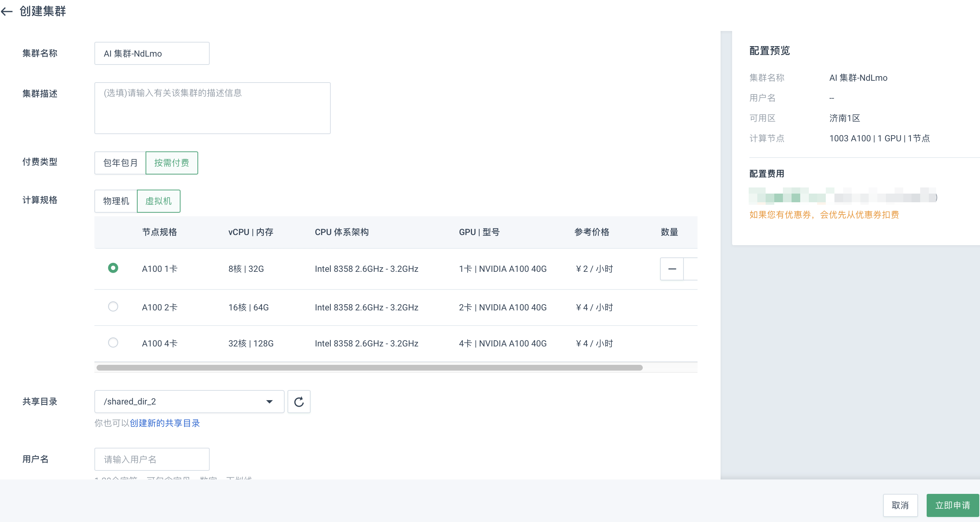Click the 8核 | 32G cell
This screenshot has height=522, width=980.
coord(246,269)
